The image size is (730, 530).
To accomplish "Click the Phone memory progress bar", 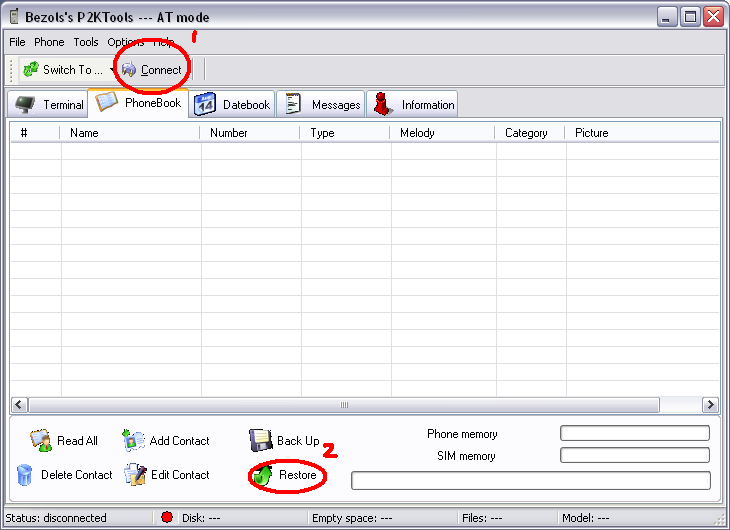I will click(635, 433).
